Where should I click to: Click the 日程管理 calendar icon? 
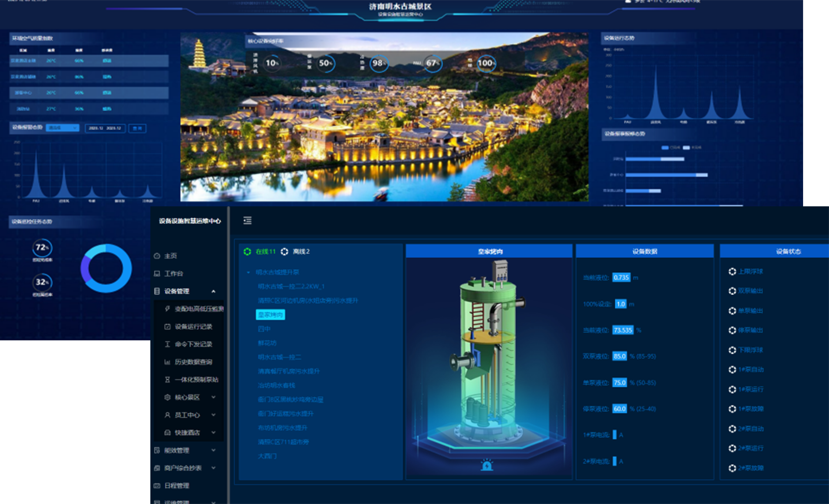point(157,486)
